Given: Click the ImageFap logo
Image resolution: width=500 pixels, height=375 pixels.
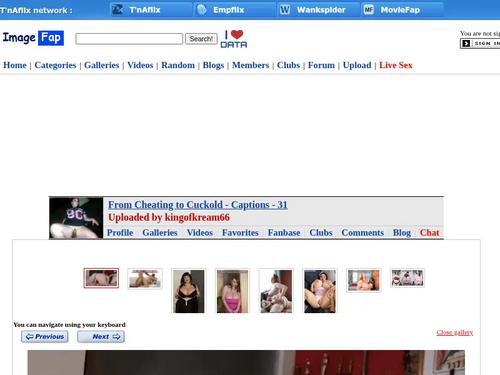Looking at the screenshot, I should 33,38.
